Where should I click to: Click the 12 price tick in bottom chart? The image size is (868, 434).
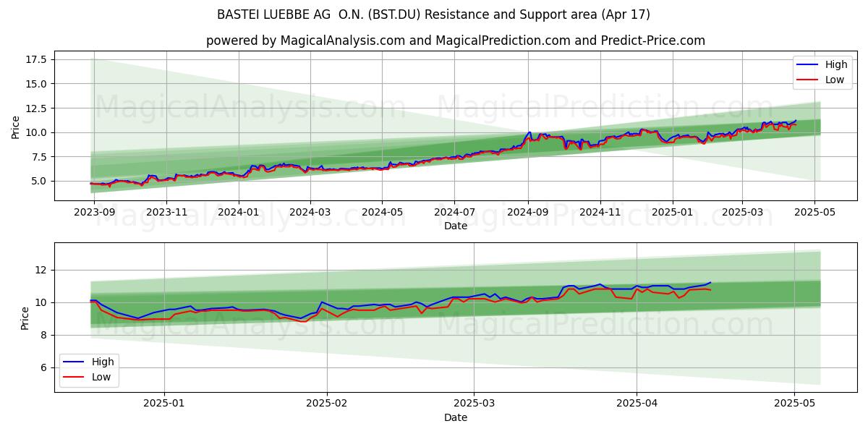tap(42, 270)
